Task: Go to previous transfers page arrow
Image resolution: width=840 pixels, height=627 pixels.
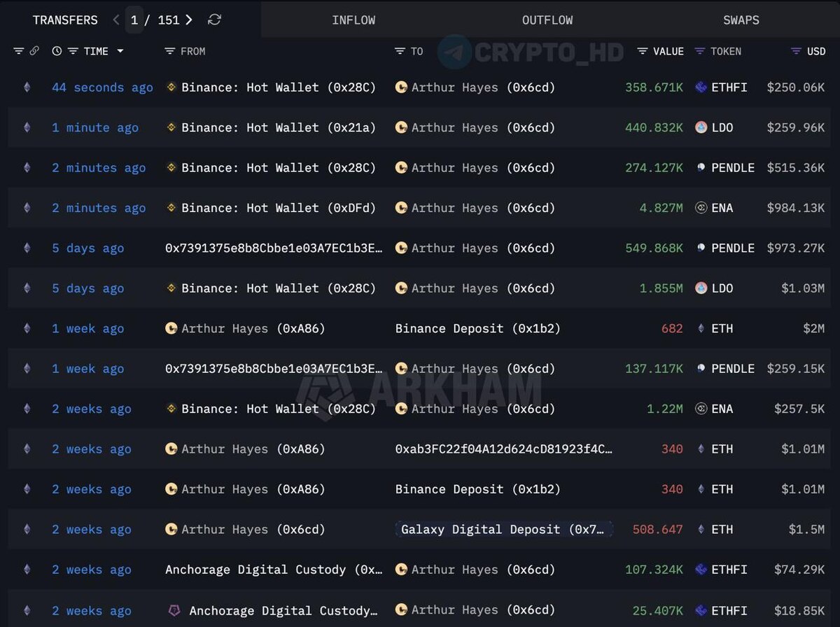Action: coord(116,20)
